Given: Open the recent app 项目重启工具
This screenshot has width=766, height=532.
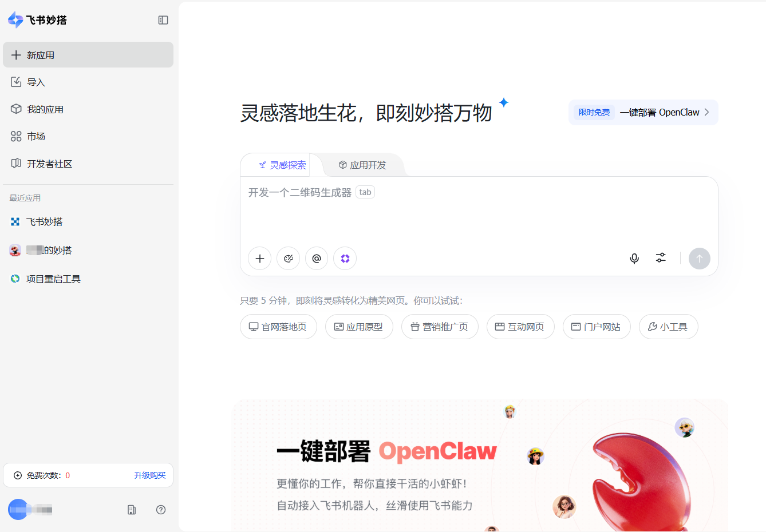Looking at the screenshot, I should 53,279.
